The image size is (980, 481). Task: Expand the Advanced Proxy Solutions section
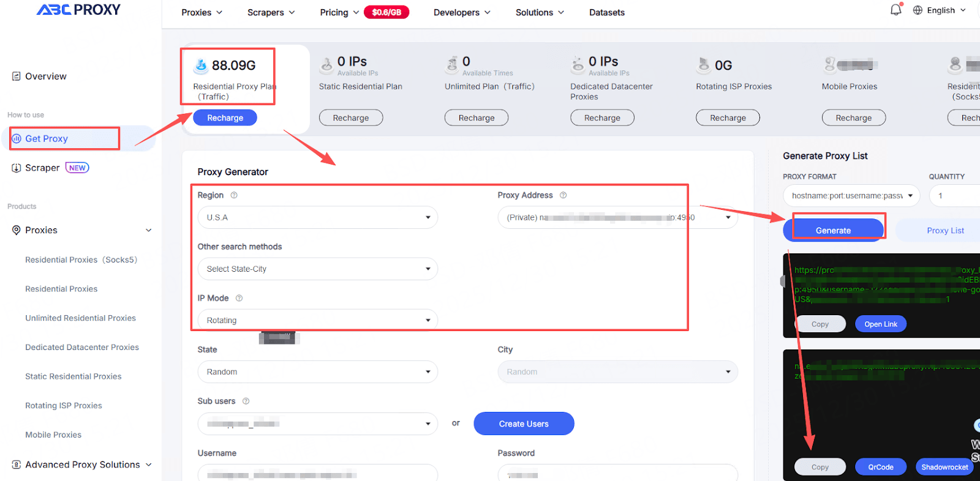point(82,464)
